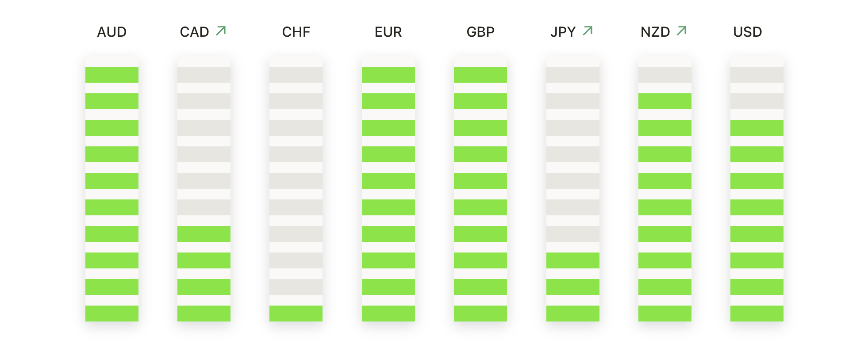Click the top green bar of GBP meter
The image size is (868, 352).
(x=480, y=75)
